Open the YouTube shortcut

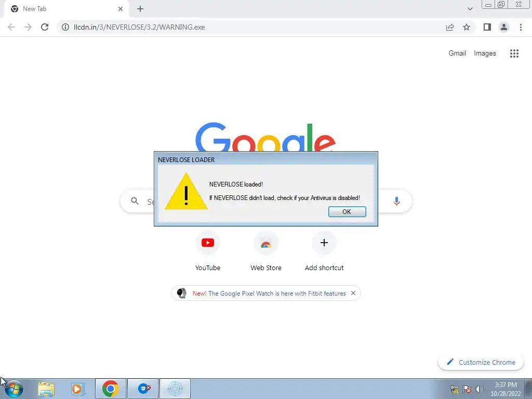pyautogui.click(x=208, y=251)
